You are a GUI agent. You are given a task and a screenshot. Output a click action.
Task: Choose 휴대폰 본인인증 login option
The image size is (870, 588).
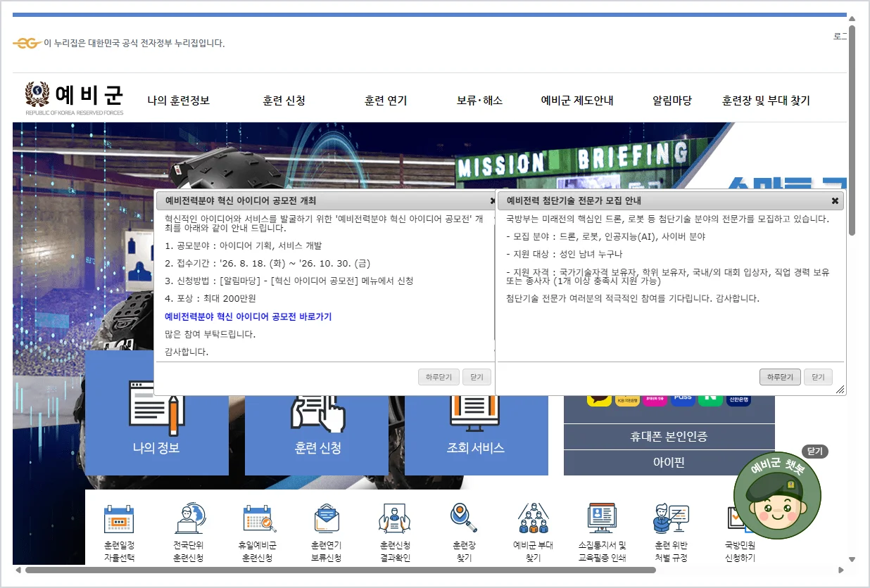[x=669, y=436]
